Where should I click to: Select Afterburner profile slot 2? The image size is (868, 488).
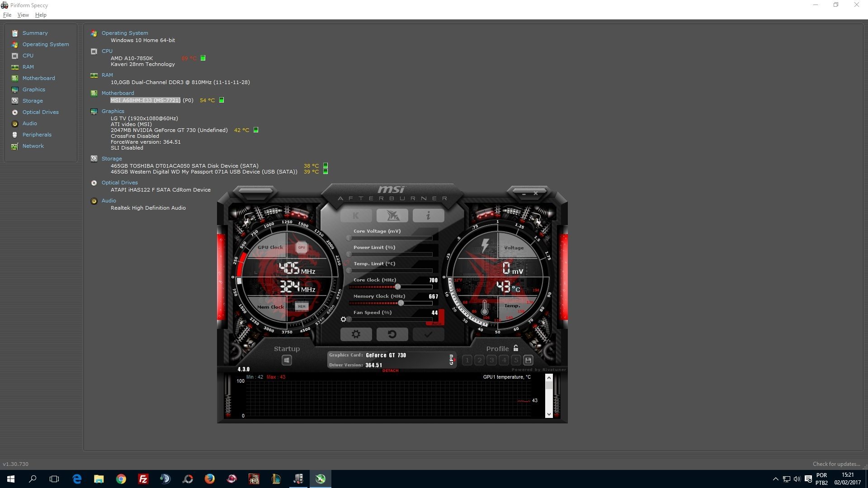[480, 360]
